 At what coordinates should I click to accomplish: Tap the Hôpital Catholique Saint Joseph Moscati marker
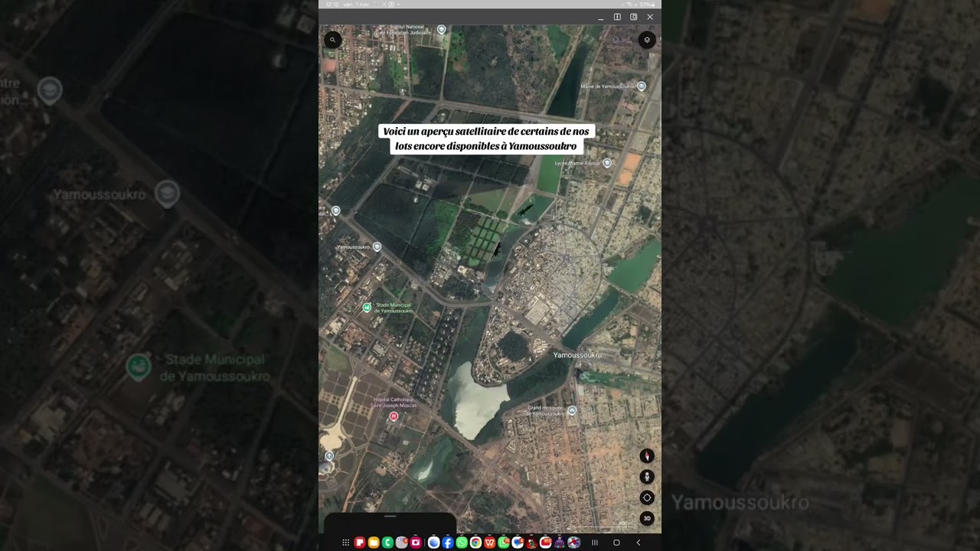point(394,416)
